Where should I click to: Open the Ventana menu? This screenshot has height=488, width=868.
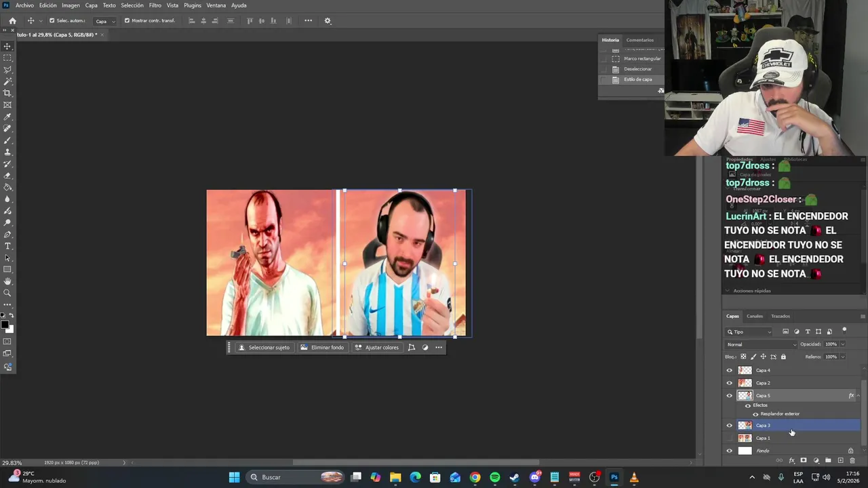tap(216, 5)
